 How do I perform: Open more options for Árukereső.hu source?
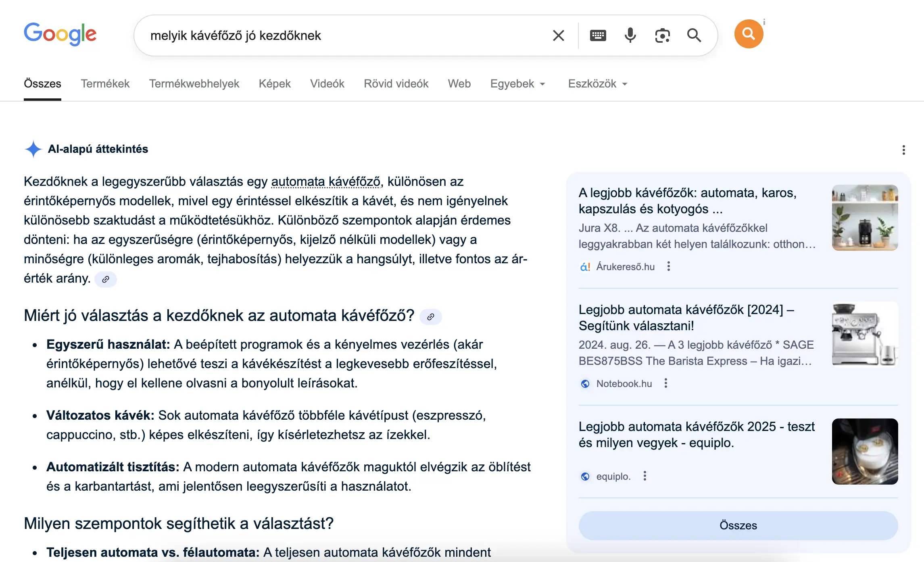(669, 266)
